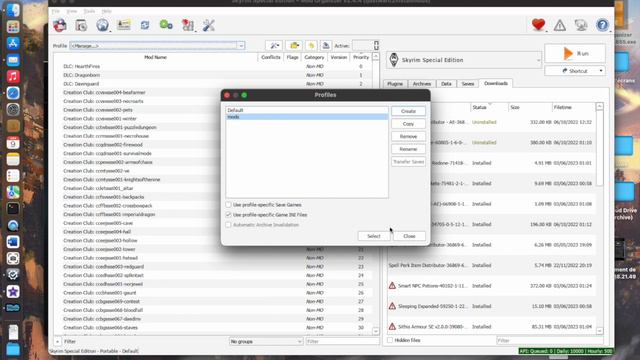Open Settings wrench and screwdriver icon
The width and height of the screenshot is (640, 360).
tap(209, 25)
